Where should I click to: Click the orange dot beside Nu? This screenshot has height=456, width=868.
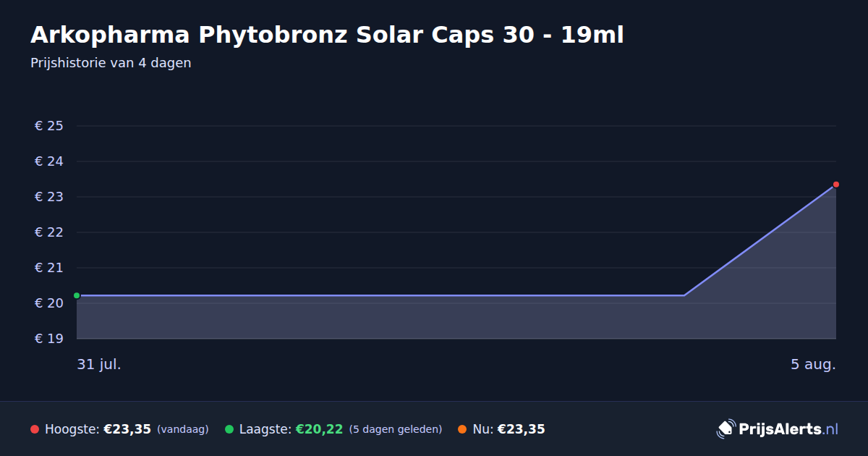462,429
